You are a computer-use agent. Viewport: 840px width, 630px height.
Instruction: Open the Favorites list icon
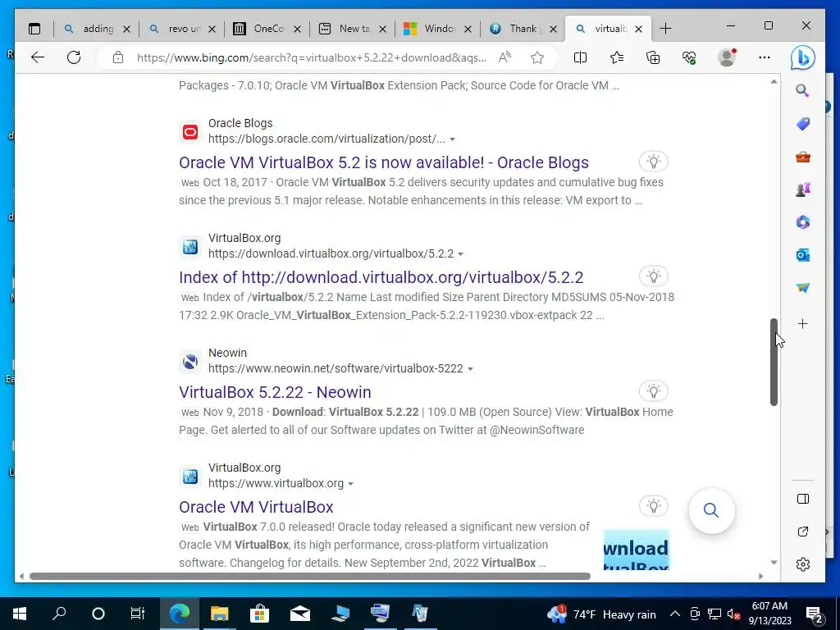(x=617, y=57)
